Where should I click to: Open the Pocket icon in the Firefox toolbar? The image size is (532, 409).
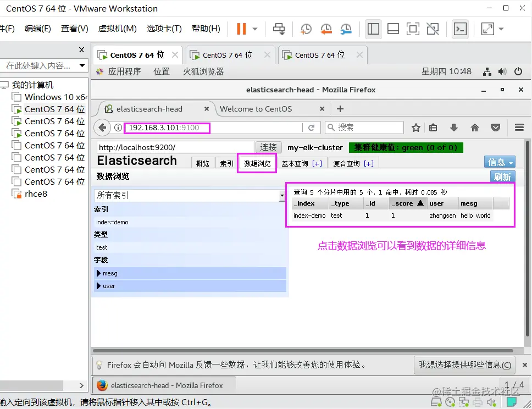[x=496, y=128]
